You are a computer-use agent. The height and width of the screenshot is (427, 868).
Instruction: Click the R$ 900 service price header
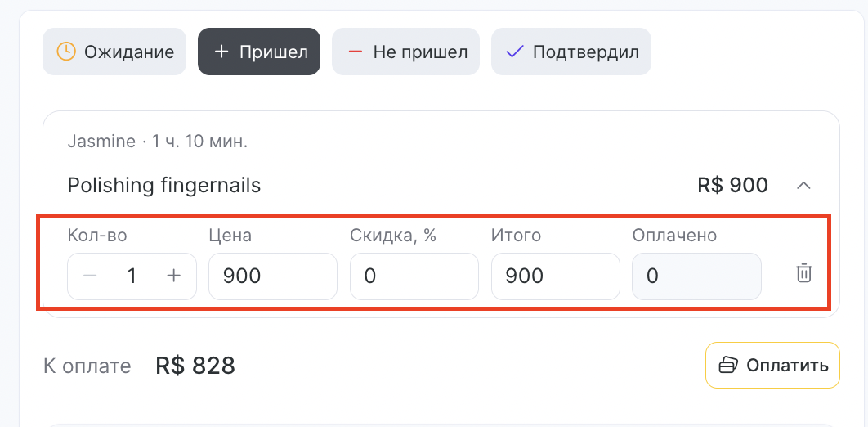tap(733, 185)
